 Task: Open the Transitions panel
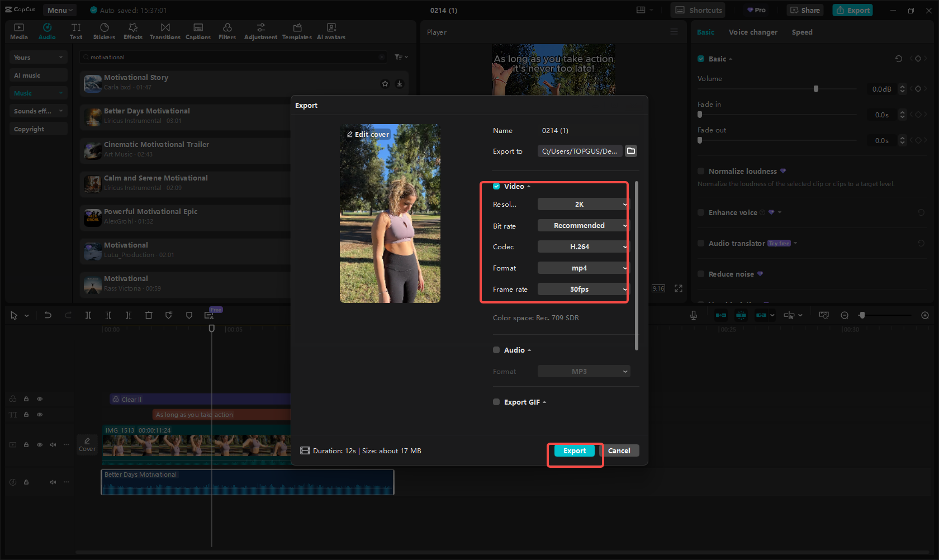165,31
